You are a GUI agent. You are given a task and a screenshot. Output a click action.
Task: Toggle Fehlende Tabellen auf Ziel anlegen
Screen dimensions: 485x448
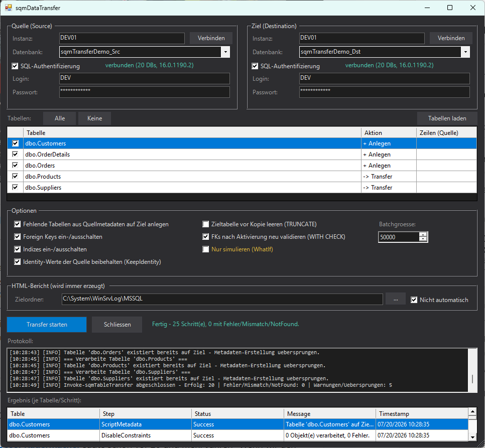coord(17,224)
